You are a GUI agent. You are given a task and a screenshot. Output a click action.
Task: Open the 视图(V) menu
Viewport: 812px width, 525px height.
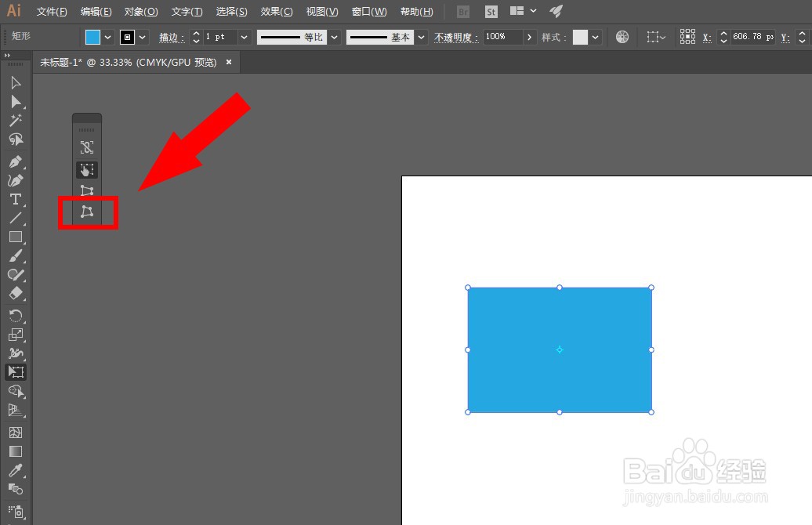pyautogui.click(x=322, y=12)
